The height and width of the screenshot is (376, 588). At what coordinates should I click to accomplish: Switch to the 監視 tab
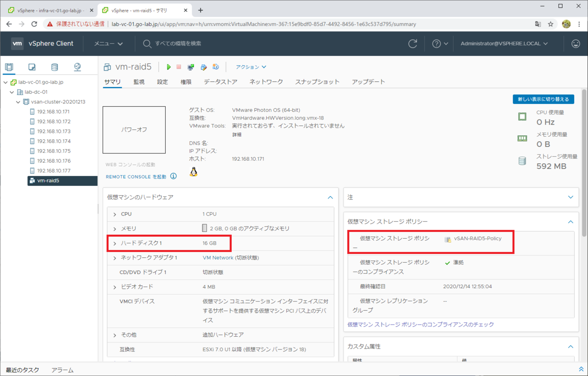139,82
